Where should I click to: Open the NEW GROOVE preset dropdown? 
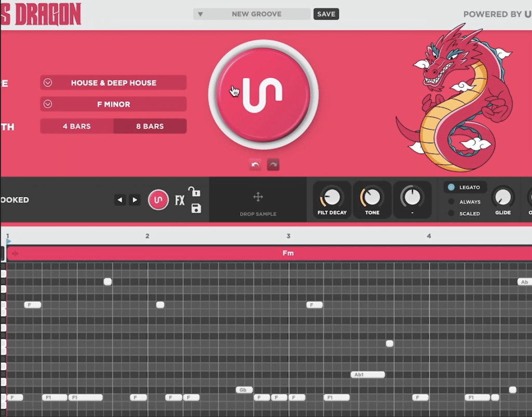coord(251,14)
